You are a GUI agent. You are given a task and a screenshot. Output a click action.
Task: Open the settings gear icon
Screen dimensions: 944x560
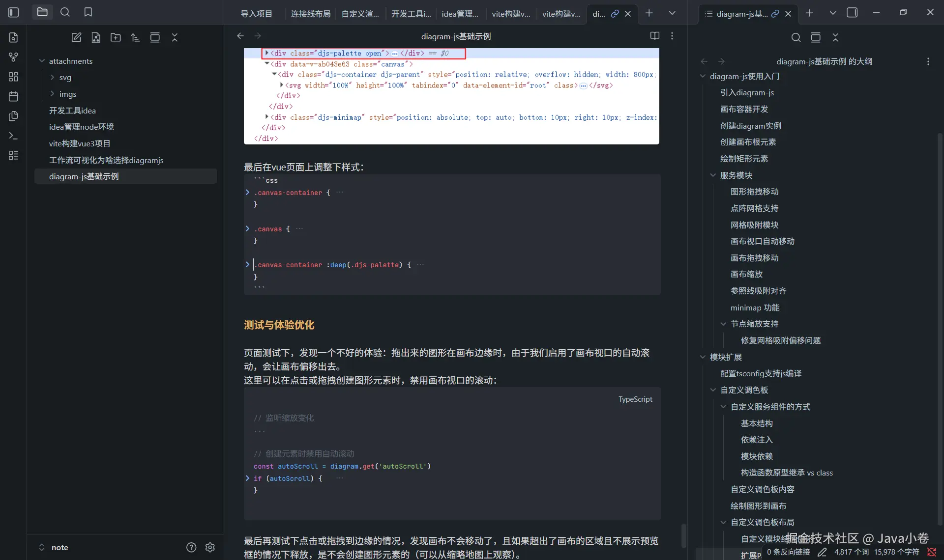[x=210, y=547]
